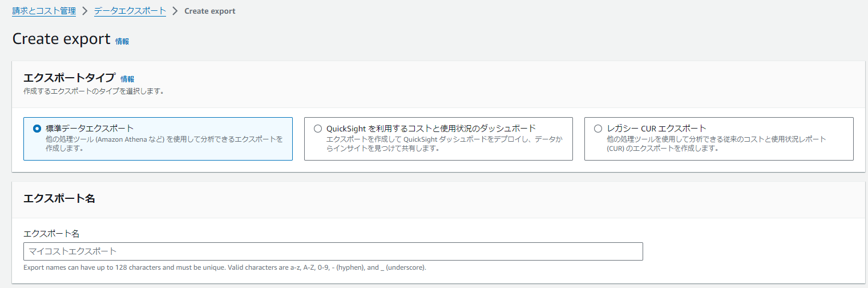Click the エクスポートタイプ section heading

tap(69, 78)
